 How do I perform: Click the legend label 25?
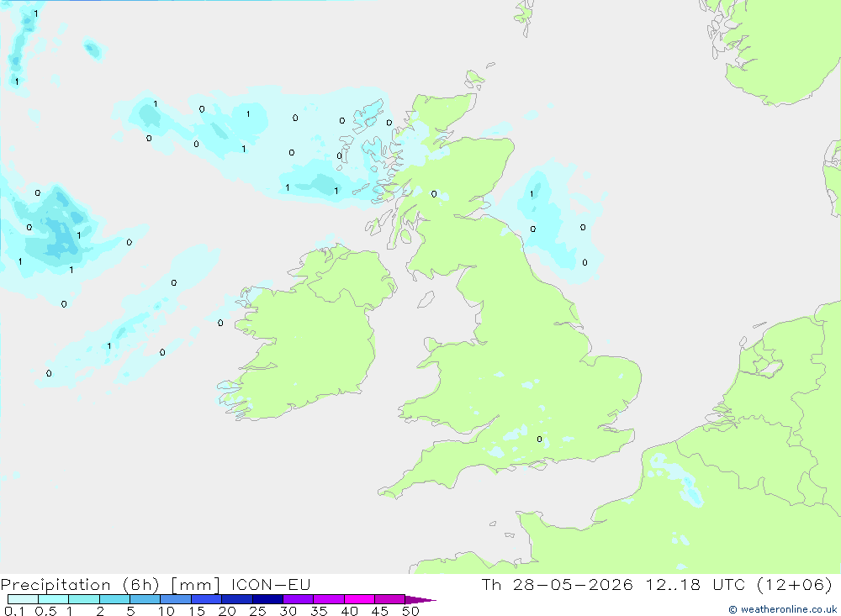coord(258,611)
